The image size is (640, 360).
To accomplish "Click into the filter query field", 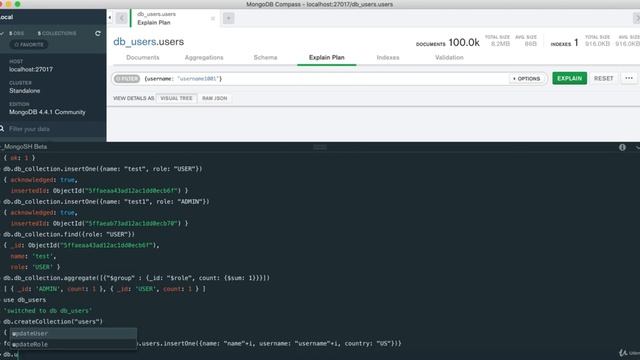I will point(324,78).
